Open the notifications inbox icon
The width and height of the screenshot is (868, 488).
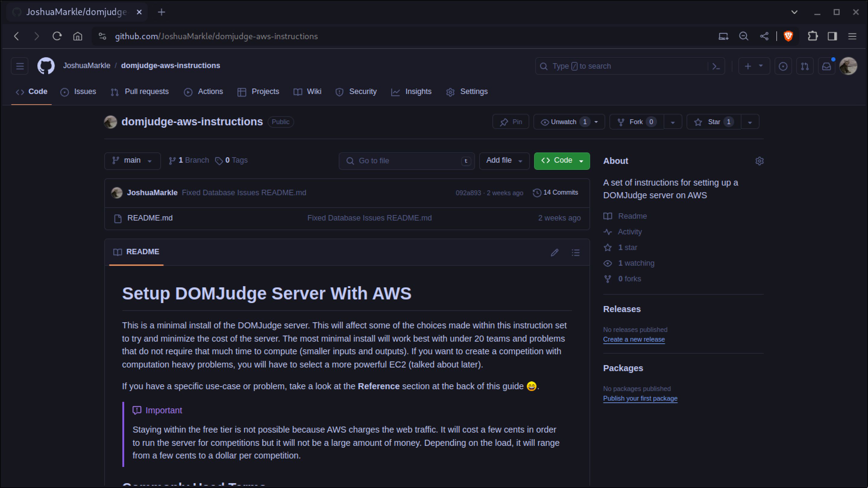826,66
